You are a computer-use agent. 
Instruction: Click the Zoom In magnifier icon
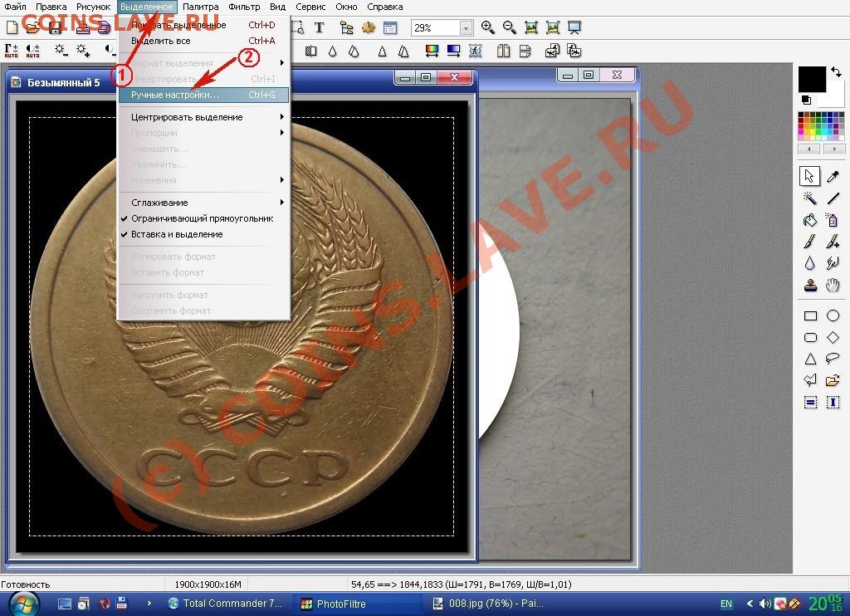[488, 27]
